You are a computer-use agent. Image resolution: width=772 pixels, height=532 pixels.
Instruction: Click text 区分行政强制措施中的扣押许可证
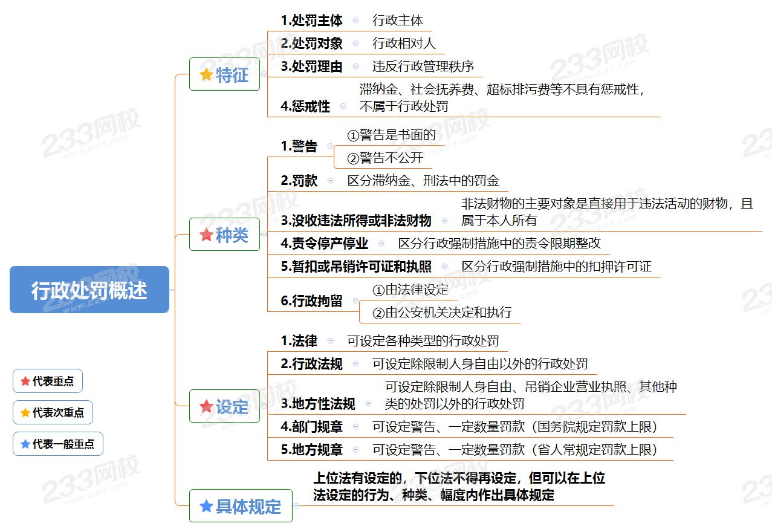(x=557, y=266)
